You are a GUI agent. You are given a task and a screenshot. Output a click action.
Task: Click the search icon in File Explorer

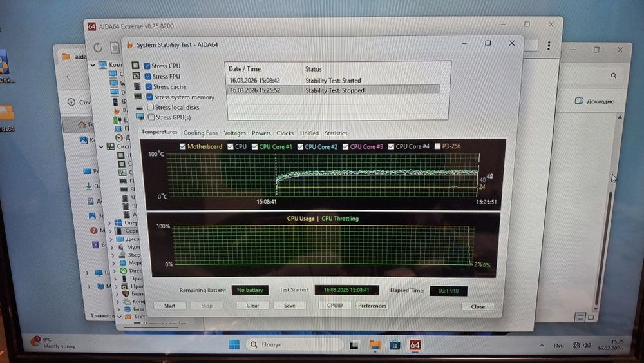click(613, 75)
